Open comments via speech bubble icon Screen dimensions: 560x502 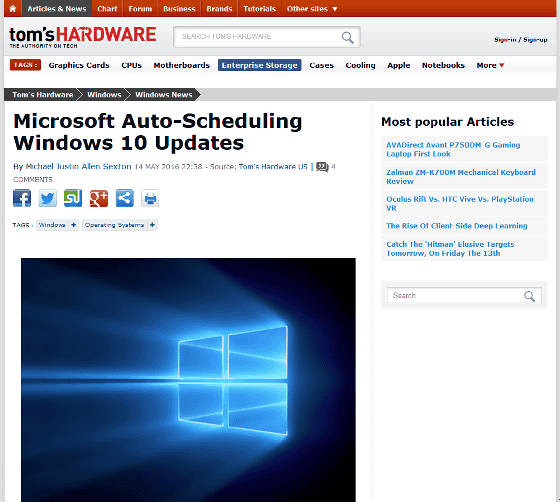(x=322, y=167)
